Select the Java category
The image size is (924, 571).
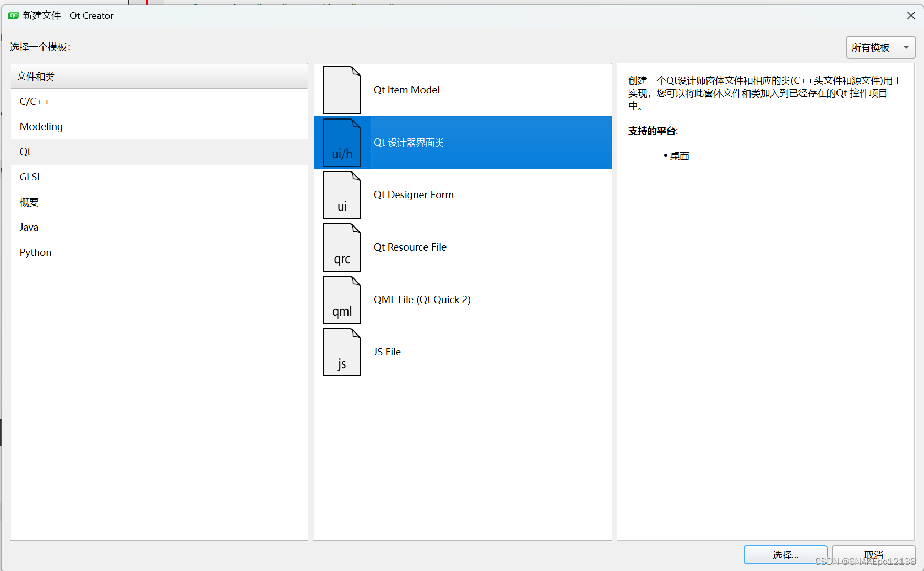click(x=159, y=228)
